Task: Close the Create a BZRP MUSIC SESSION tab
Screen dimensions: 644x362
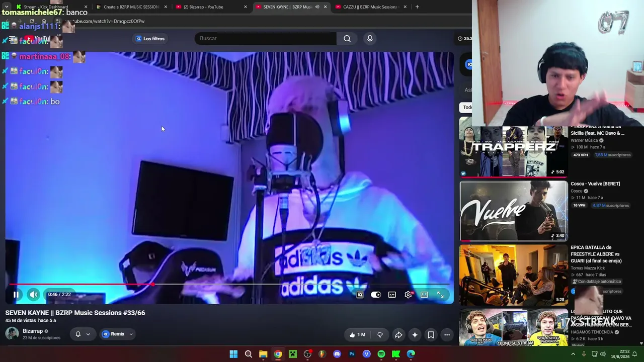Action: [x=166, y=7]
